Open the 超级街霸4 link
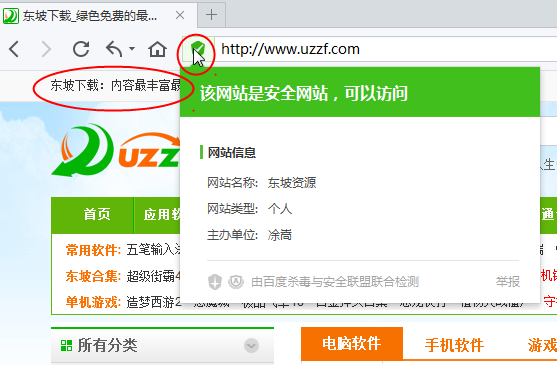The image size is (557, 365). click(153, 276)
